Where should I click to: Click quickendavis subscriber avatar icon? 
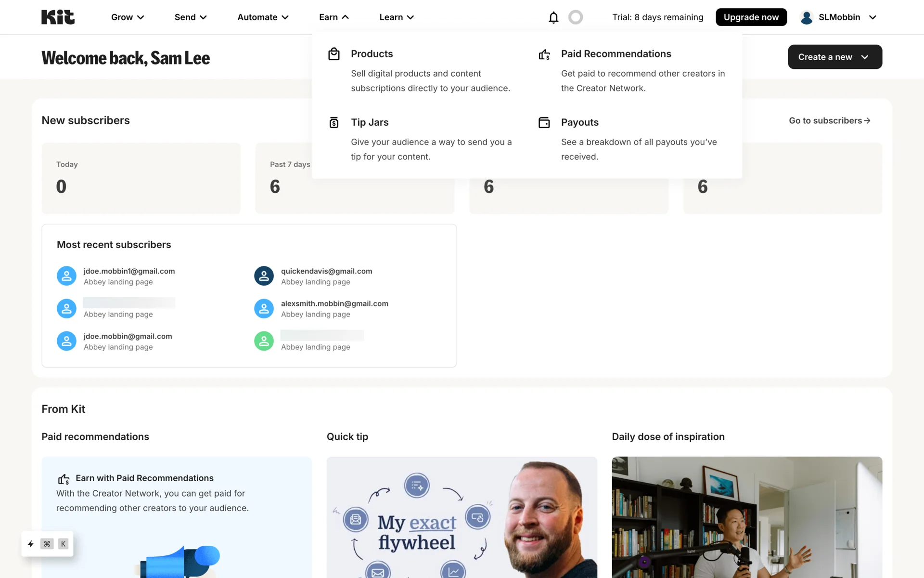[264, 276]
